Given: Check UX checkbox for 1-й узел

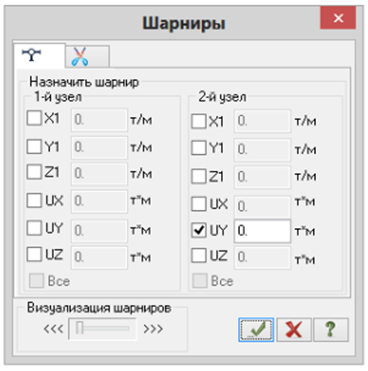Looking at the screenshot, I should pyautogui.click(x=34, y=201).
